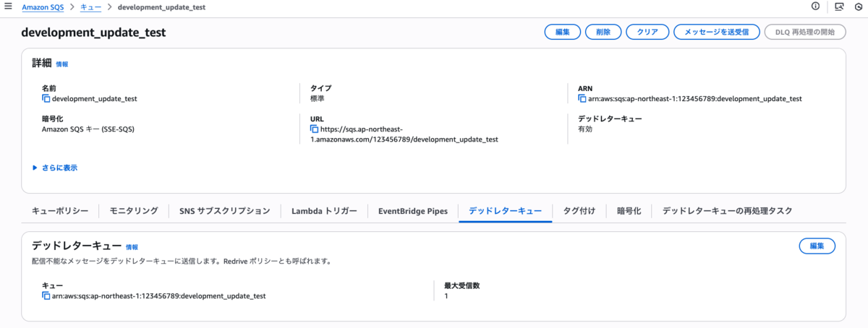Switch to タグ付け tab
The width and height of the screenshot is (868, 328).
(579, 211)
